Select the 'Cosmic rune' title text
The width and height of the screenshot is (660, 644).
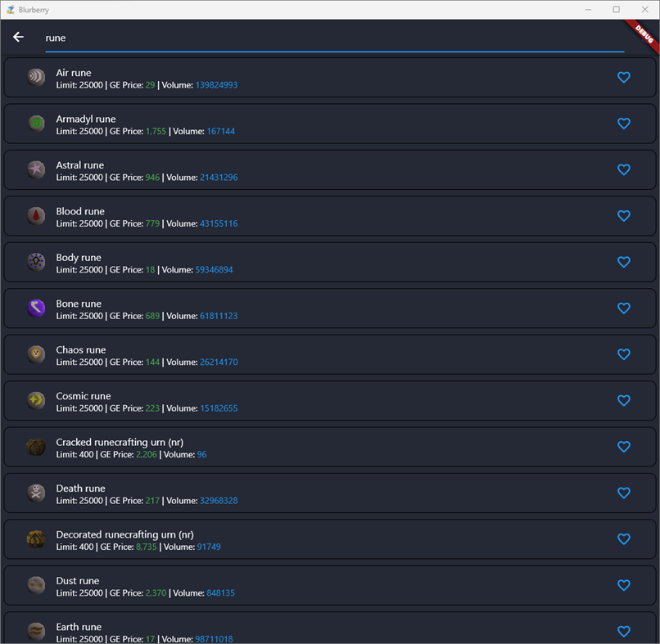point(84,396)
